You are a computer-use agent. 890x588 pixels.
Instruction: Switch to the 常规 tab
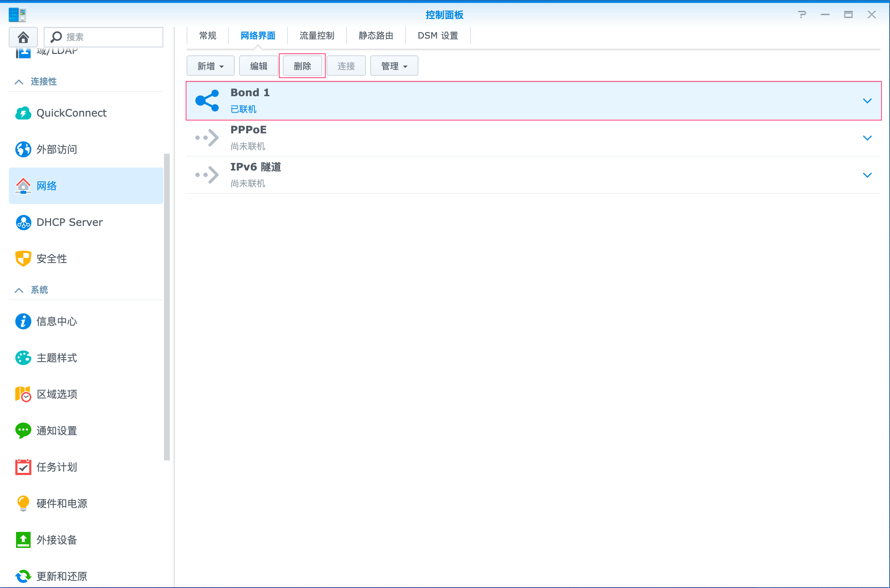pos(208,36)
